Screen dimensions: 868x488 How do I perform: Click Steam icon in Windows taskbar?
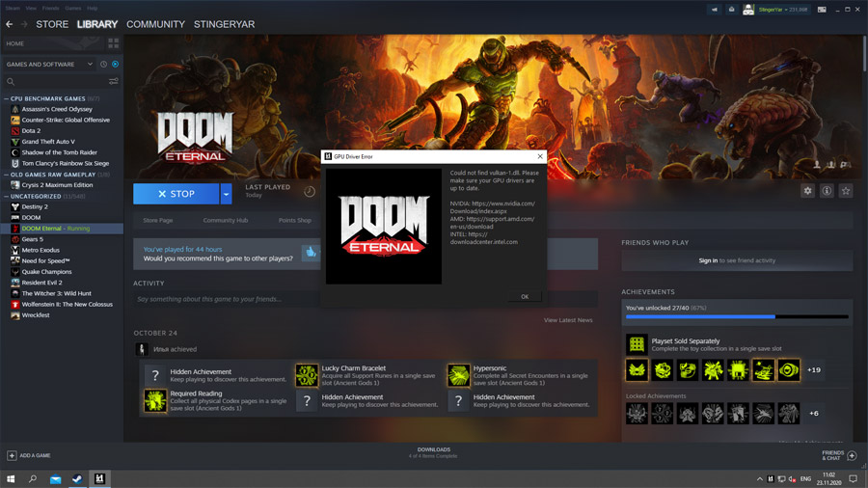(x=77, y=479)
